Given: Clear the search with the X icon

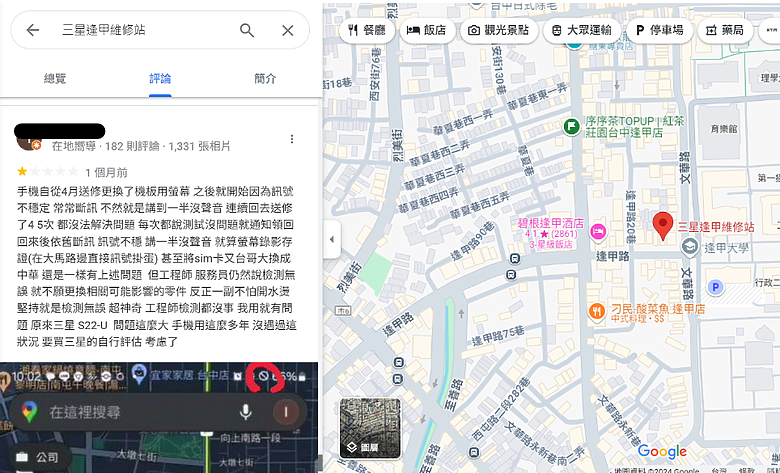Looking at the screenshot, I should pos(288,30).
